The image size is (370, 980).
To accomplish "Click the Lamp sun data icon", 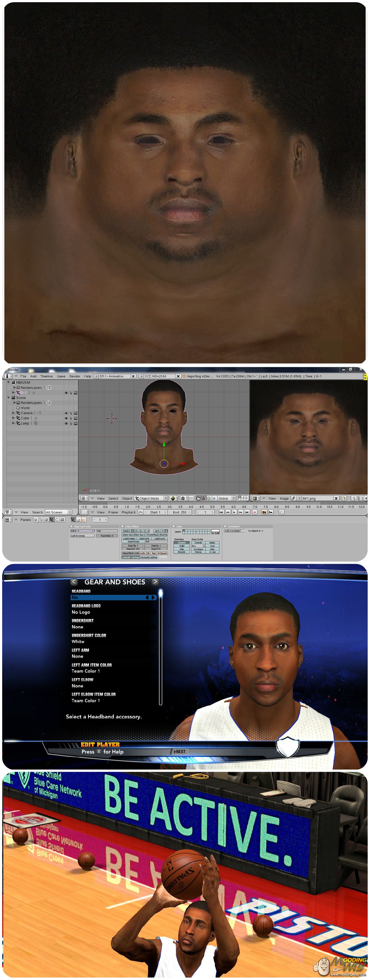I will tap(36, 423).
